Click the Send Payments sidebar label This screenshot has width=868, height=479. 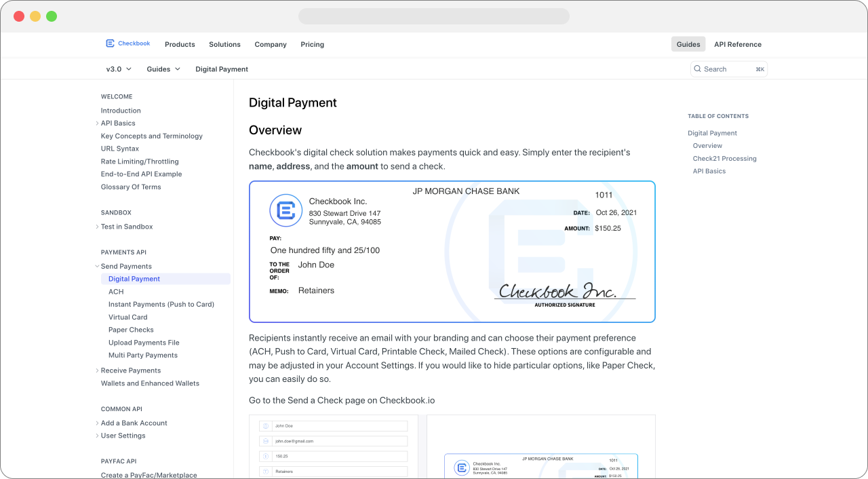coord(126,267)
